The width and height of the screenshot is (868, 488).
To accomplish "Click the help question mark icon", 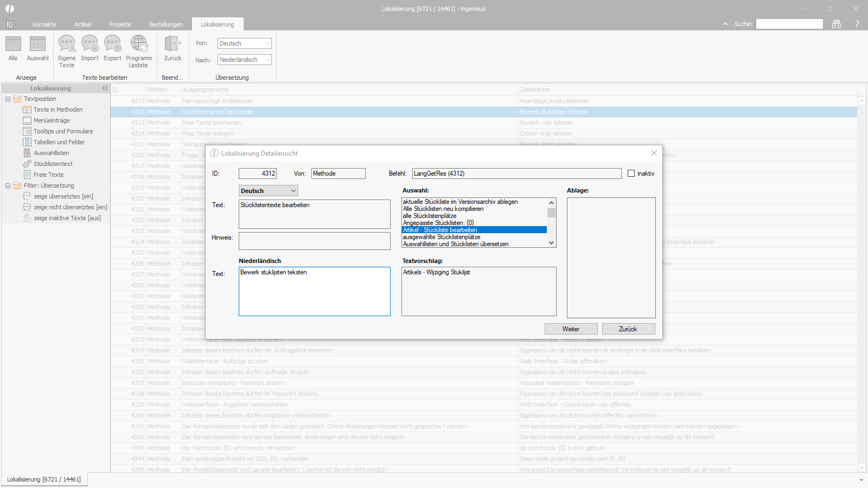I will pyautogui.click(x=857, y=24).
